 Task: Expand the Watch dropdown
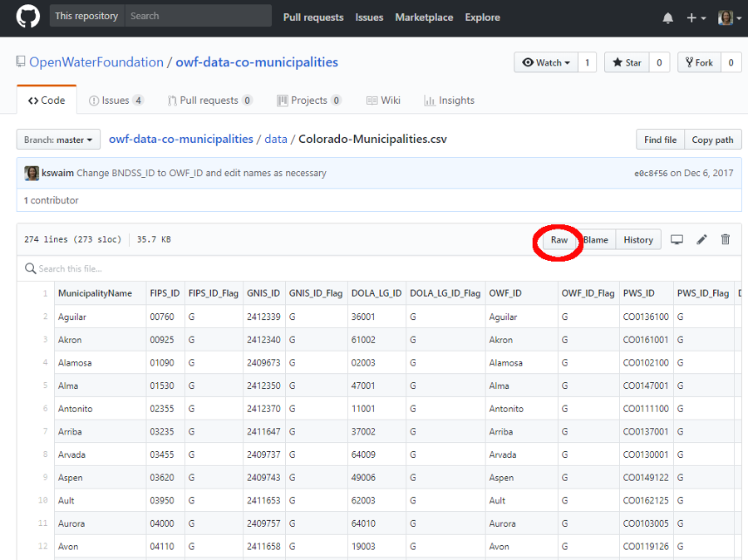(546, 62)
